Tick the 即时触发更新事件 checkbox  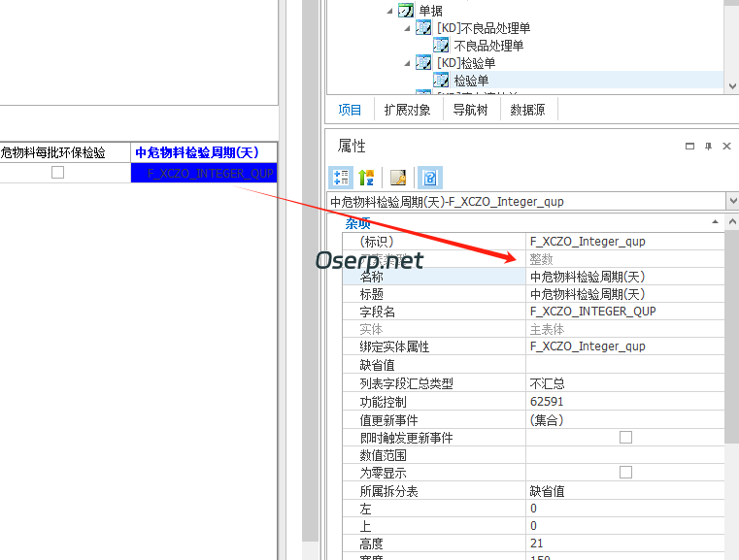pos(625,438)
